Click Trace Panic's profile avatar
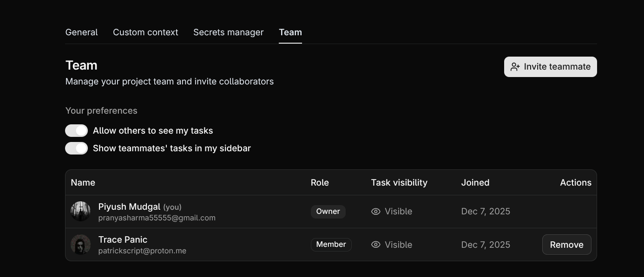This screenshot has height=277, width=644. click(x=80, y=244)
